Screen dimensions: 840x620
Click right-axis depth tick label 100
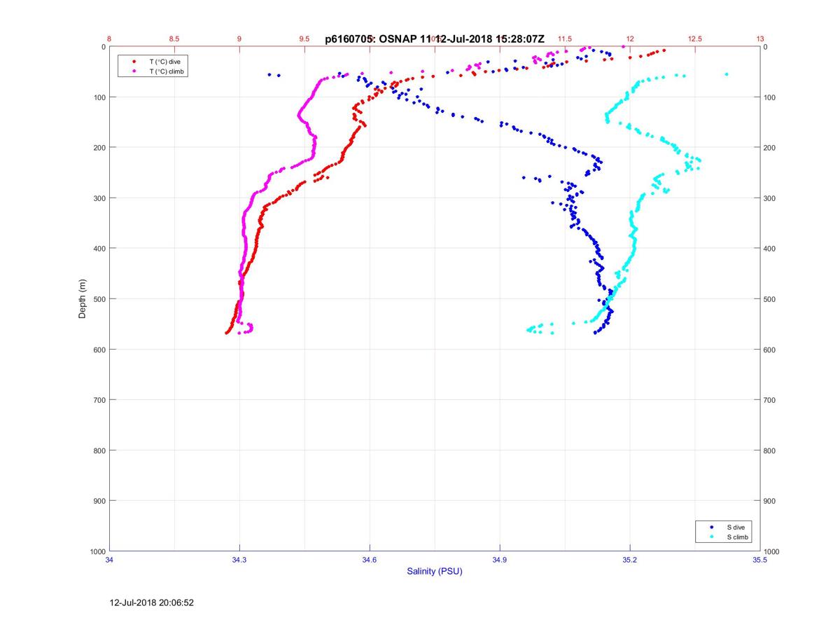771,97
